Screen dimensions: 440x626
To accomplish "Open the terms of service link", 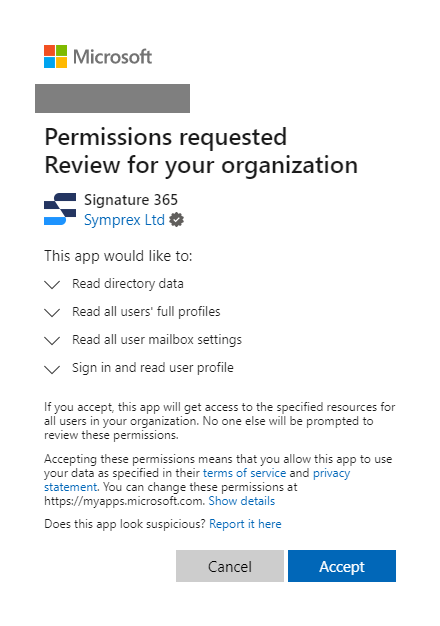I will click(244, 473).
